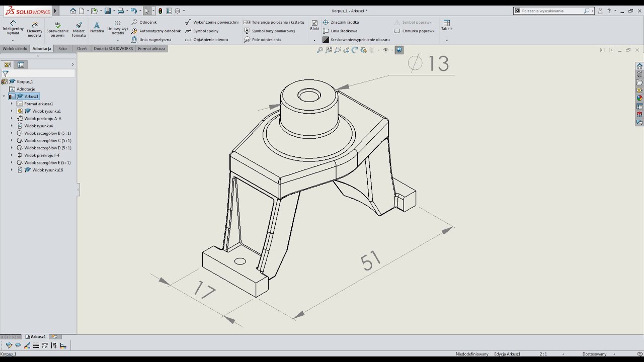Image resolution: width=644 pixels, height=362 pixels.
Task: Open file properties list icon
Action: 169,11
